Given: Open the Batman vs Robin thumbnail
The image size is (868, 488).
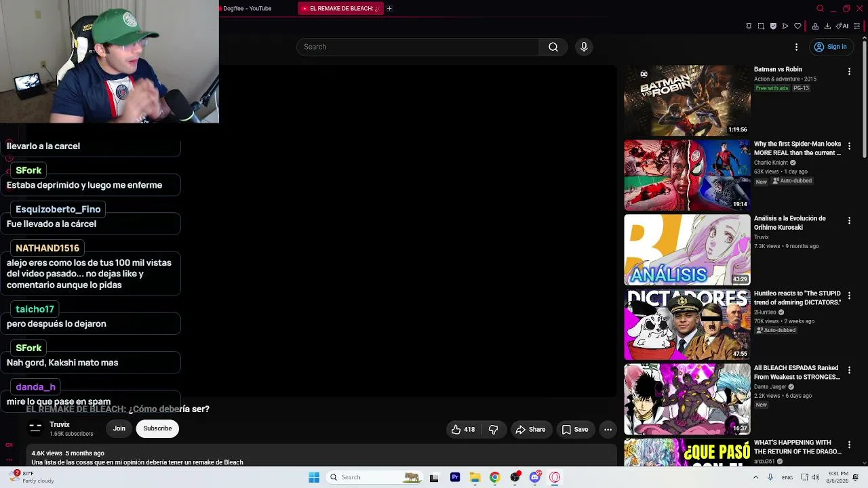Looking at the screenshot, I should 687,100.
